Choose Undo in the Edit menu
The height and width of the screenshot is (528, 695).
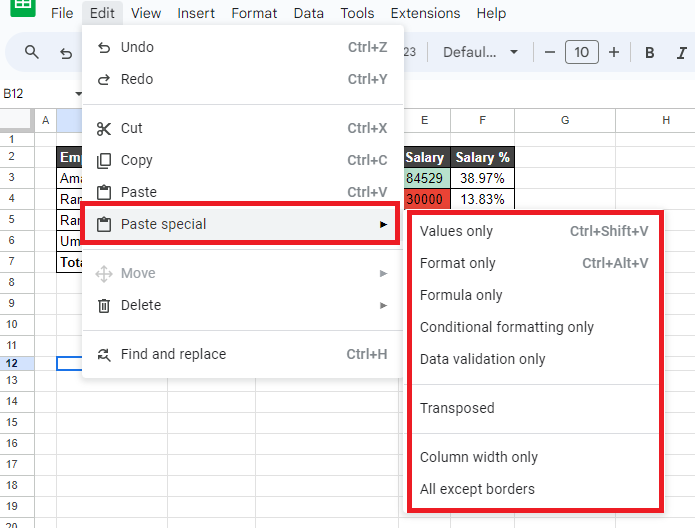tap(242, 47)
